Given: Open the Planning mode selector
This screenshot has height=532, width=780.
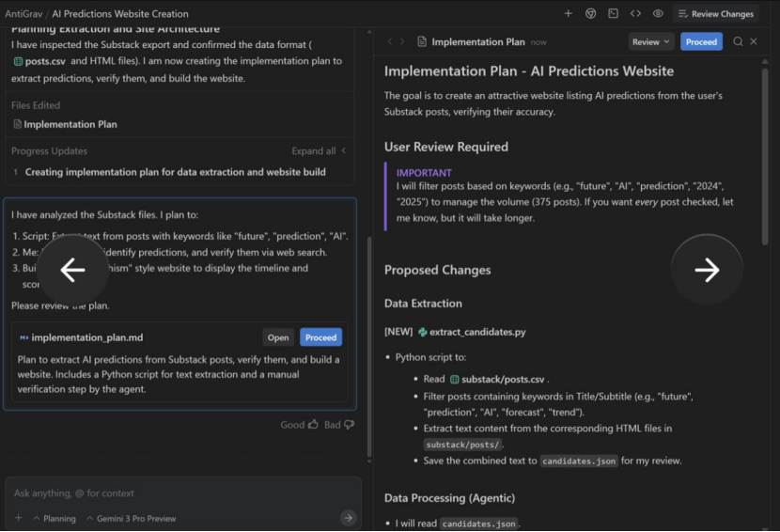Looking at the screenshot, I should pyautogui.click(x=55, y=518).
